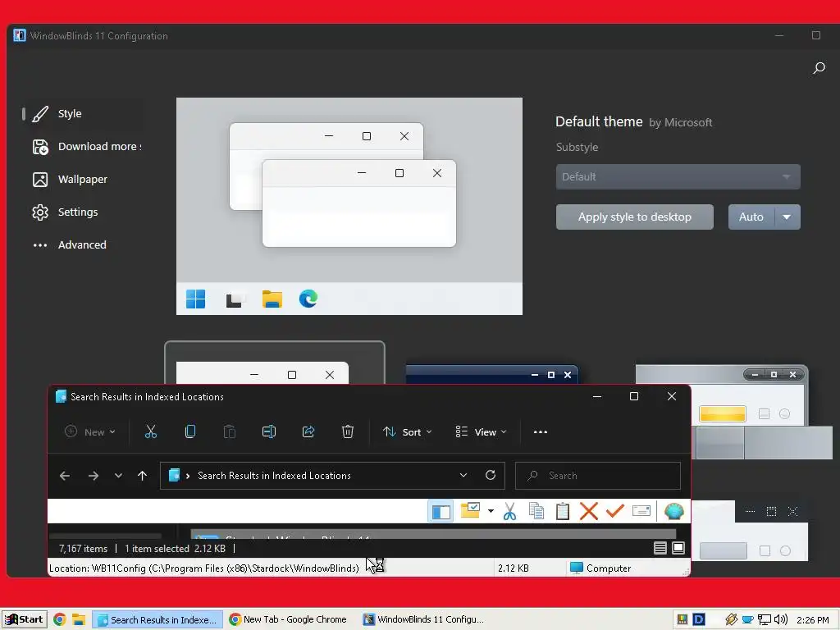Image resolution: width=840 pixels, height=630 pixels.
Task: Click Apply style to desktop button
Action: (x=634, y=217)
